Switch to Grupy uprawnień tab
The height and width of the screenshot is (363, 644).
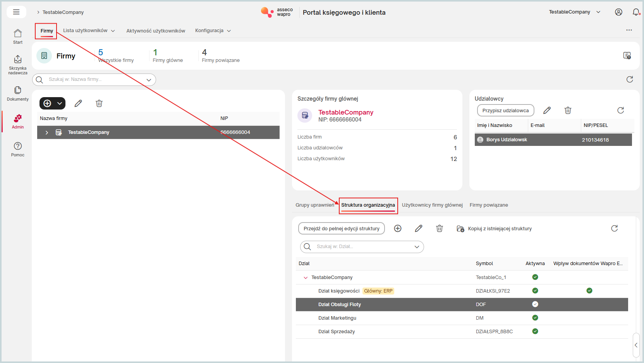point(315,205)
